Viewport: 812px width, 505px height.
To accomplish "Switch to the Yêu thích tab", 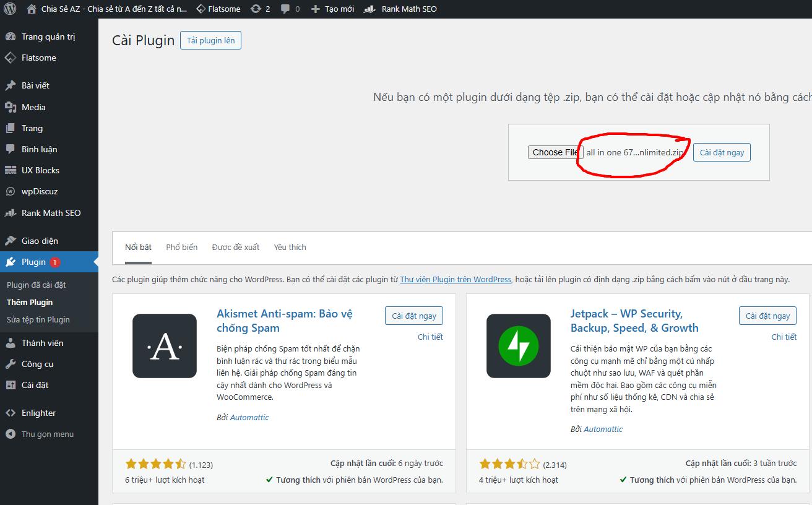I will click(290, 247).
